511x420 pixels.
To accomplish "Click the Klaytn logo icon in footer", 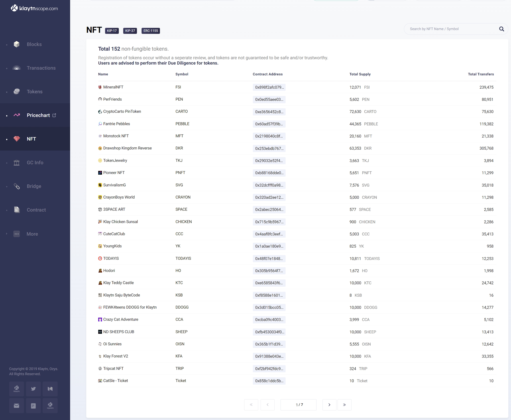I will [16, 389].
